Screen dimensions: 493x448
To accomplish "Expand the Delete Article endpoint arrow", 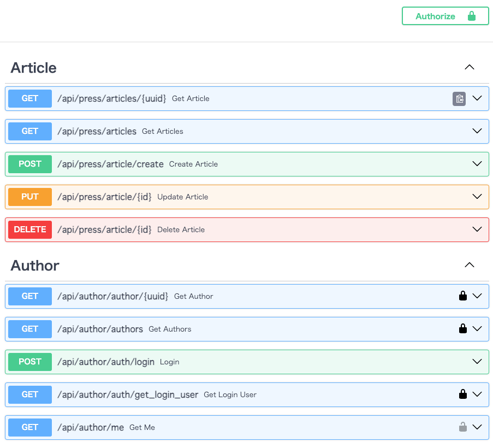I will [477, 229].
